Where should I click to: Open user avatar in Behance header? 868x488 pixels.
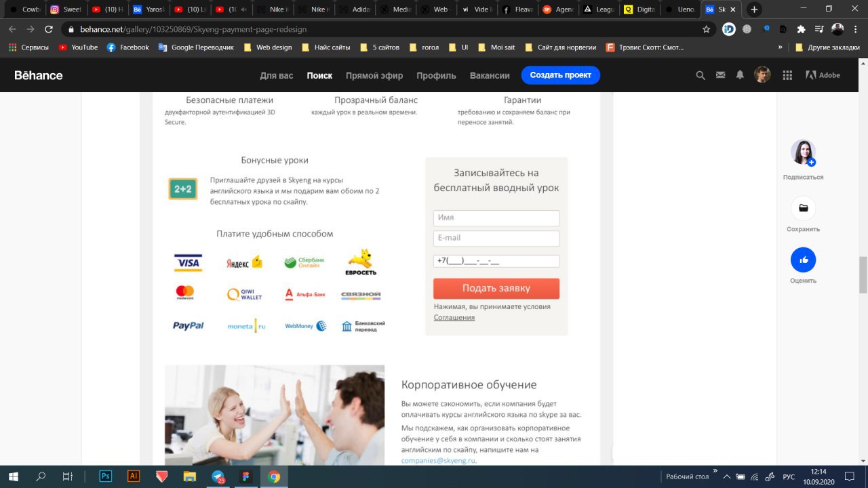pos(763,75)
